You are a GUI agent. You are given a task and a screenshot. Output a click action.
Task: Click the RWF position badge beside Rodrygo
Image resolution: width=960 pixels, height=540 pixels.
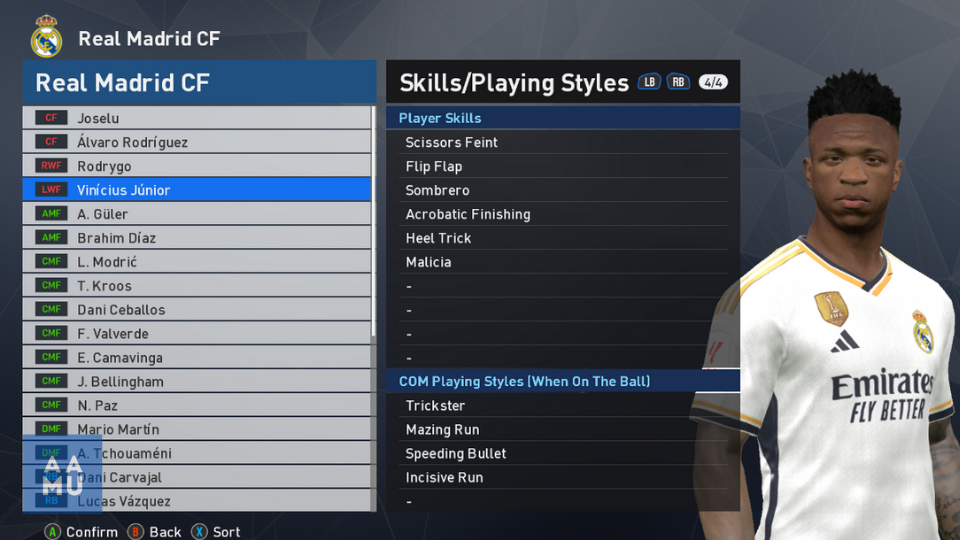coord(51,165)
